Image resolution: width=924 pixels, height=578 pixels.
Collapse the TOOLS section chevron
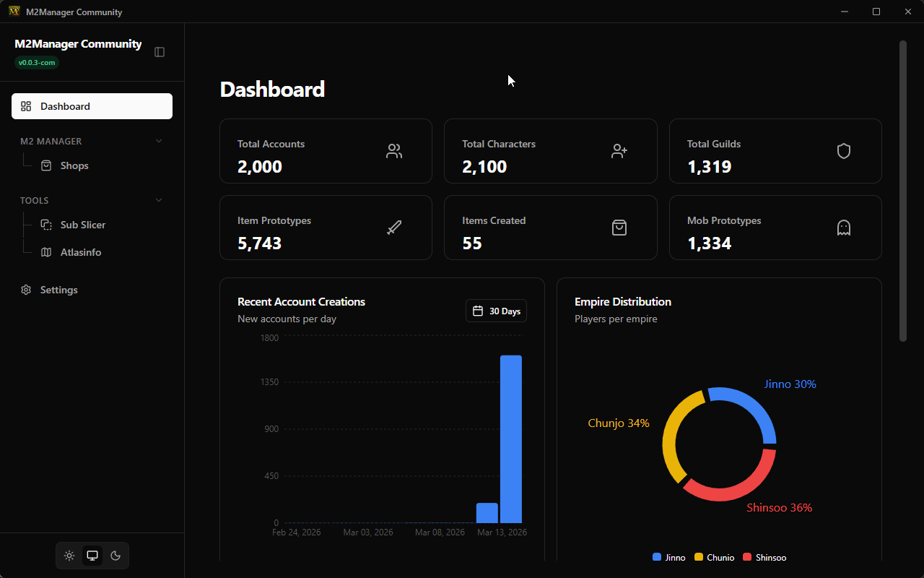tap(159, 200)
